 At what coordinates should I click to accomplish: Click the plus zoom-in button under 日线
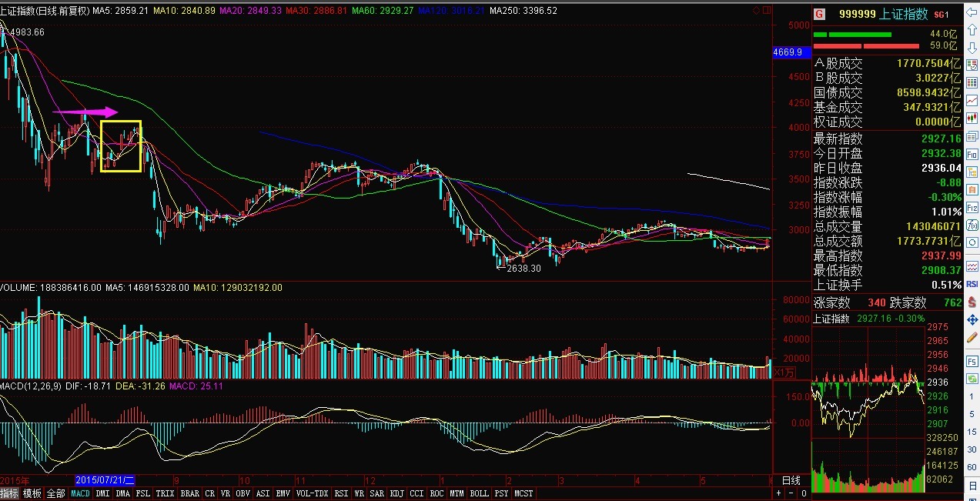click(x=778, y=493)
